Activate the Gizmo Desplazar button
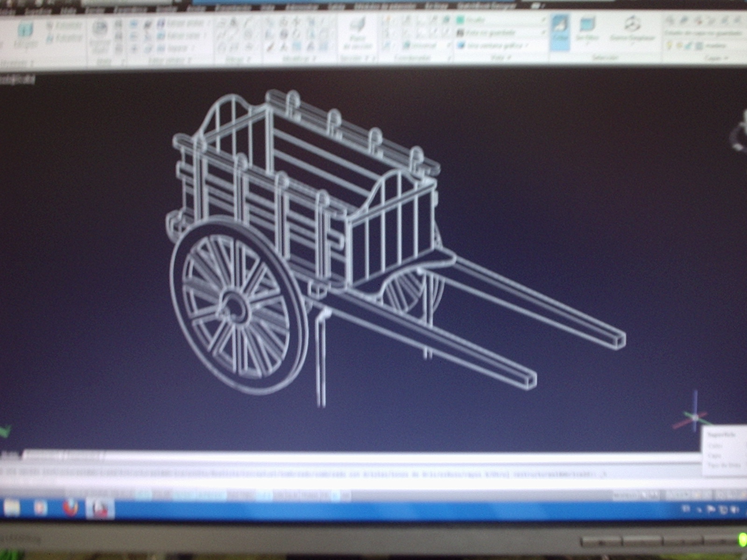The image size is (747, 560). click(x=633, y=30)
